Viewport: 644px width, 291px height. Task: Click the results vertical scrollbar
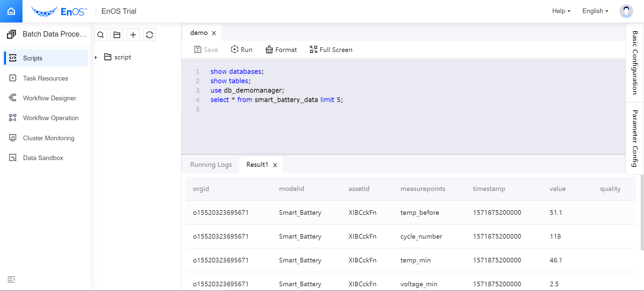coord(642,212)
